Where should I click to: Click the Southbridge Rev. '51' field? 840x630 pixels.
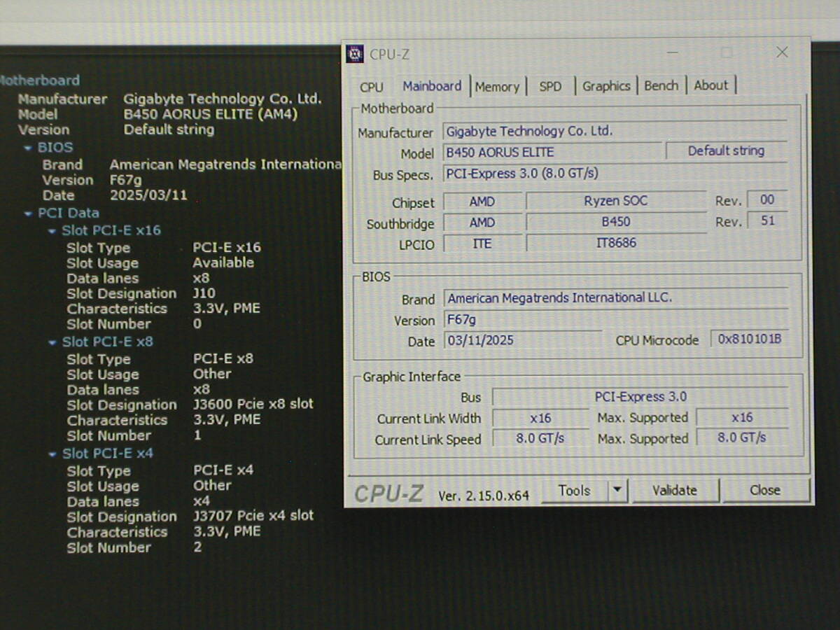click(767, 220)
